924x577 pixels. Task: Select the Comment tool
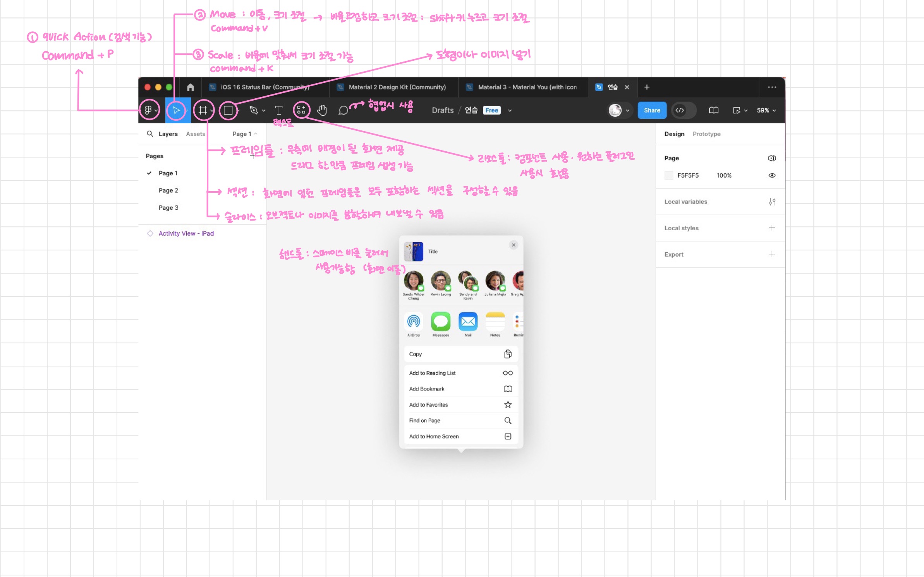(x=343, y=111)
